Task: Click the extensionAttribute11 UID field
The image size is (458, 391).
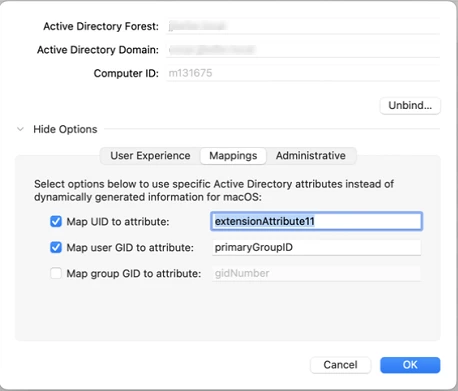Action: coord(316,221)
